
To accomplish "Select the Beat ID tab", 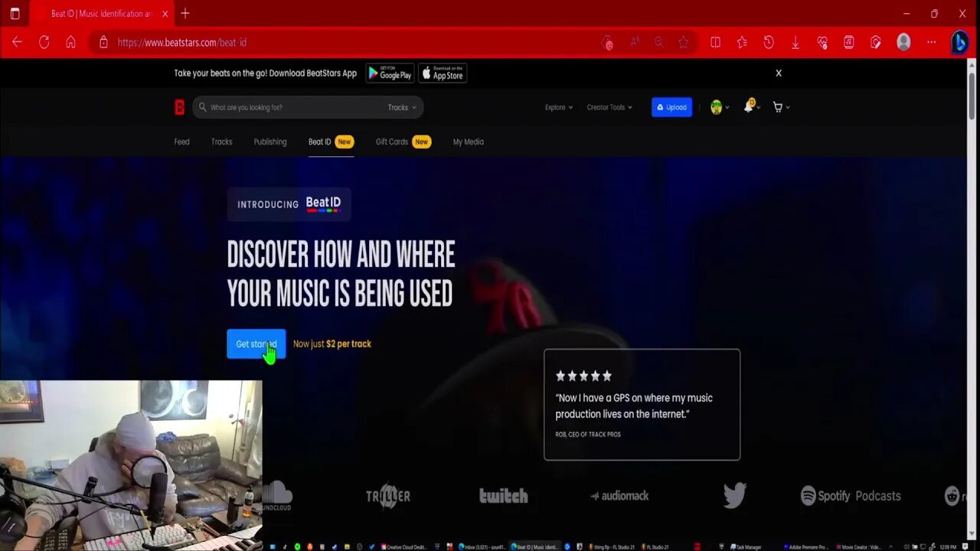I will coord(331,142).
